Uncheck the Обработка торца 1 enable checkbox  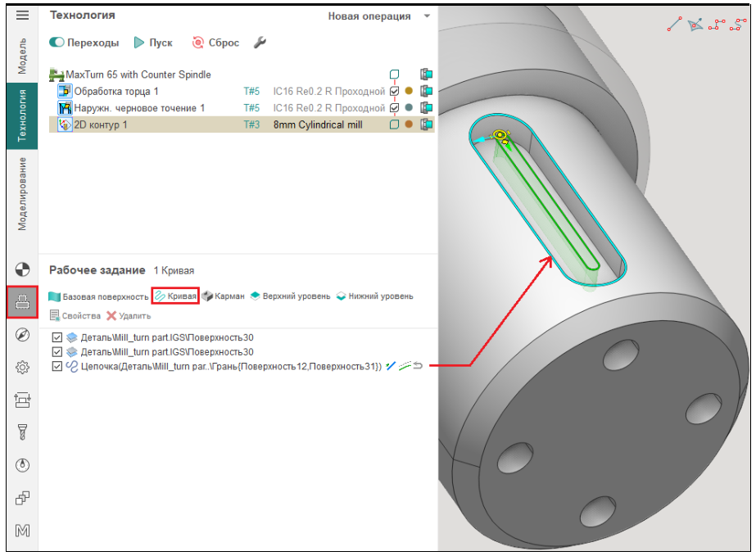tap(395, 91)
